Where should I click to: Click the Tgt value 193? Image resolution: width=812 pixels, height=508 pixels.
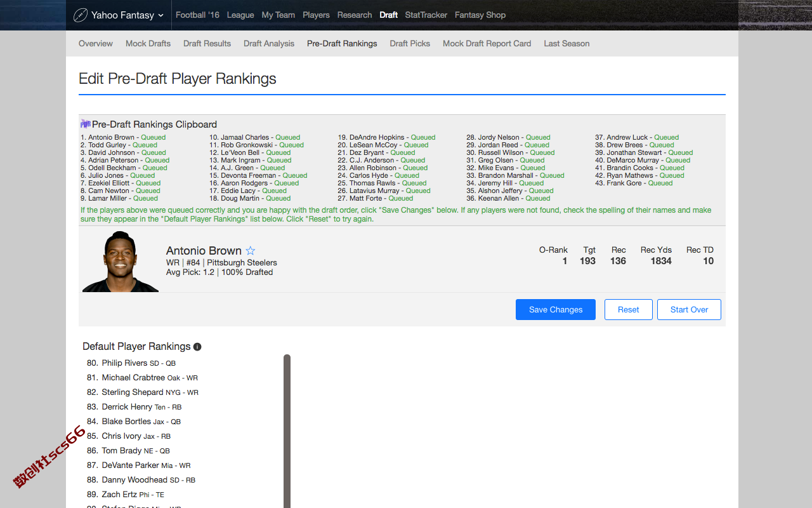point(587,261)
